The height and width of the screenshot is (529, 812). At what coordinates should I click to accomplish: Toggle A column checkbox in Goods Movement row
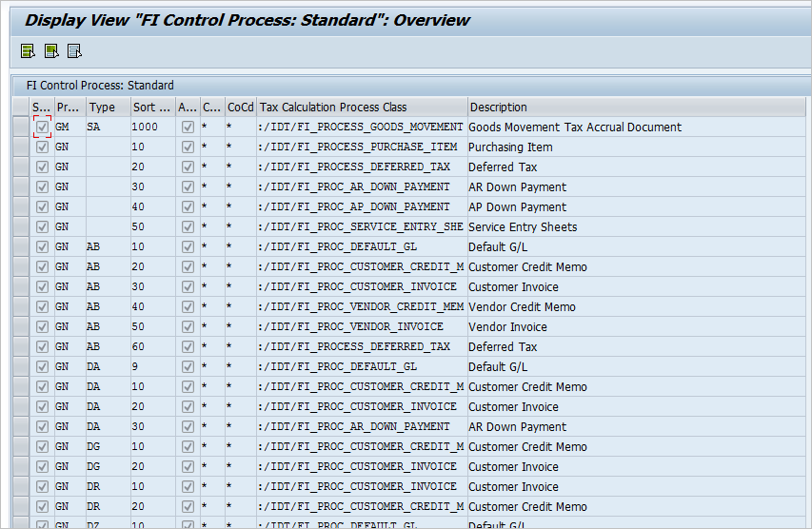point(188,127)
